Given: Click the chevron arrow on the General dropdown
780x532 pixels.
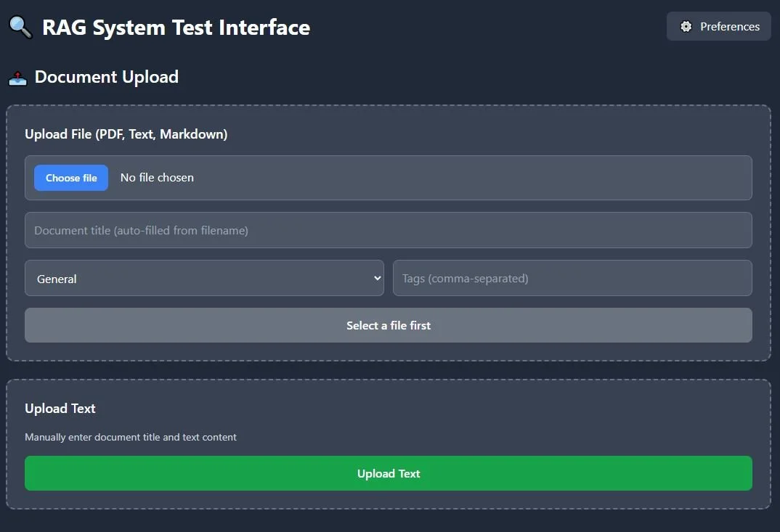Looking at the screenshot, I should [377, 278].
